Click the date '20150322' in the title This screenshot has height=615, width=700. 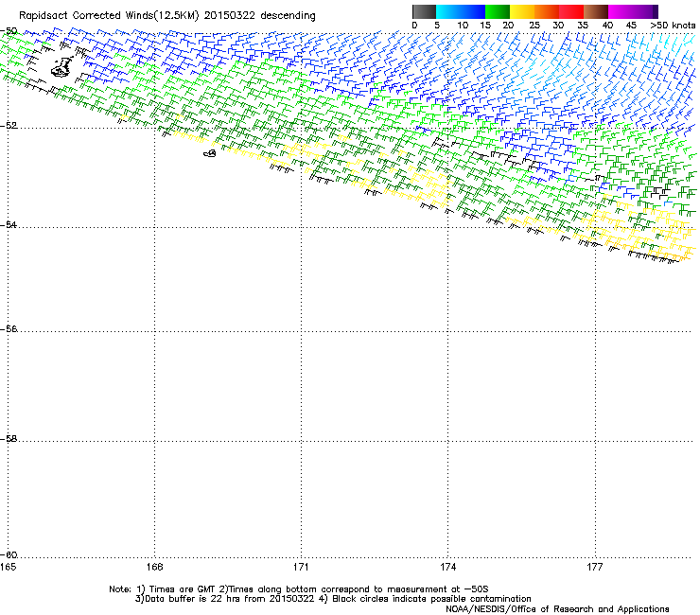pyautogui.click(x=230, y=16)
